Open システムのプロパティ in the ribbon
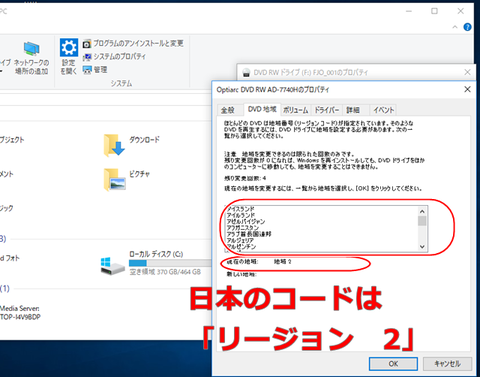The image size is (480, 377). click(x=114, y=57)
